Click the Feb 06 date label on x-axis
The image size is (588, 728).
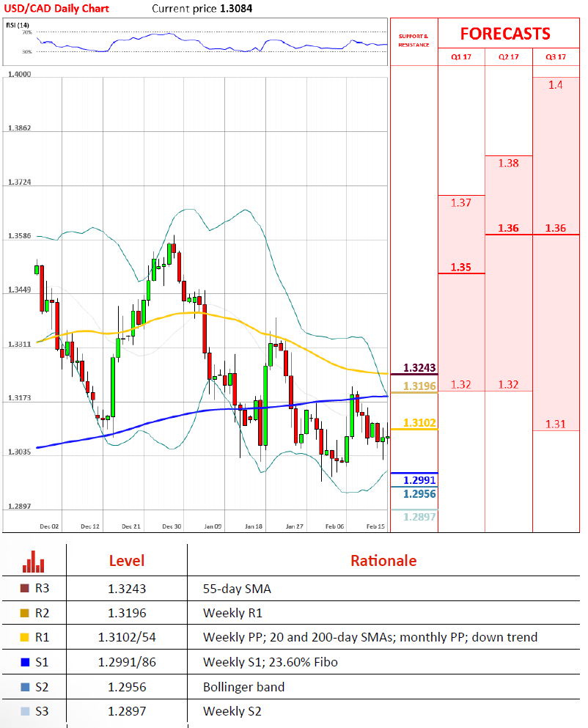[335, 526]
